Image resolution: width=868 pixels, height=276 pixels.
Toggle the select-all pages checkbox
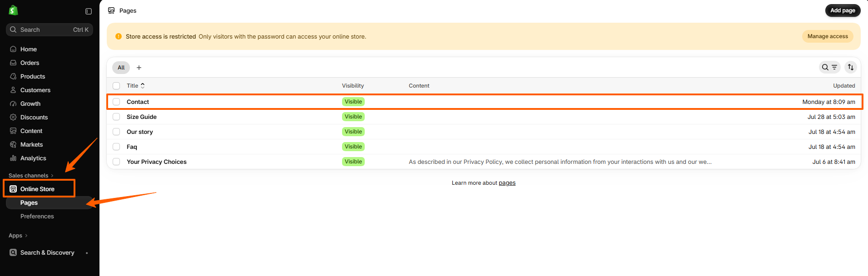(x=116, y=86)
